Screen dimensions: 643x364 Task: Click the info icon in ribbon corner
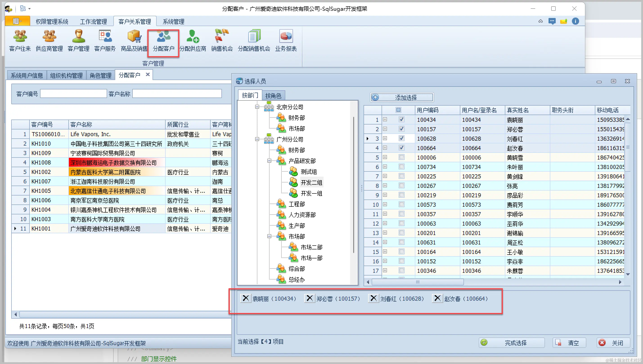click(575, 21)
